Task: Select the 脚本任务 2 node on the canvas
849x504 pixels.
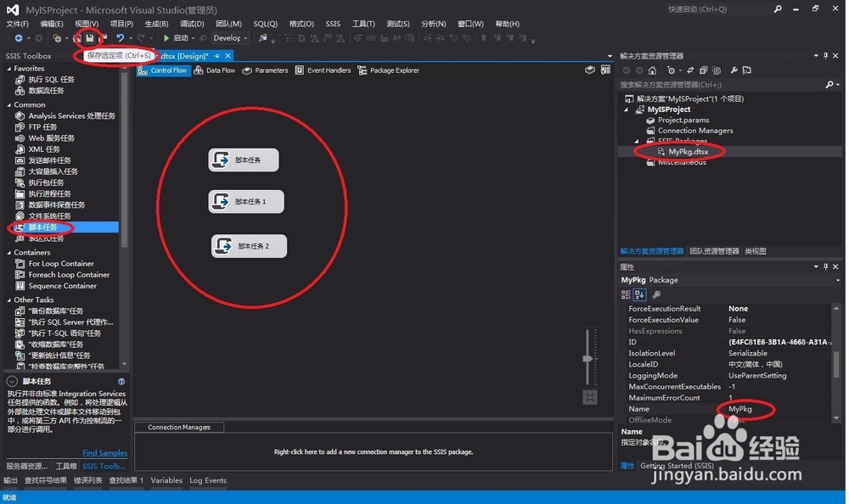Action: pyautogui.click(x=249, y=246)
